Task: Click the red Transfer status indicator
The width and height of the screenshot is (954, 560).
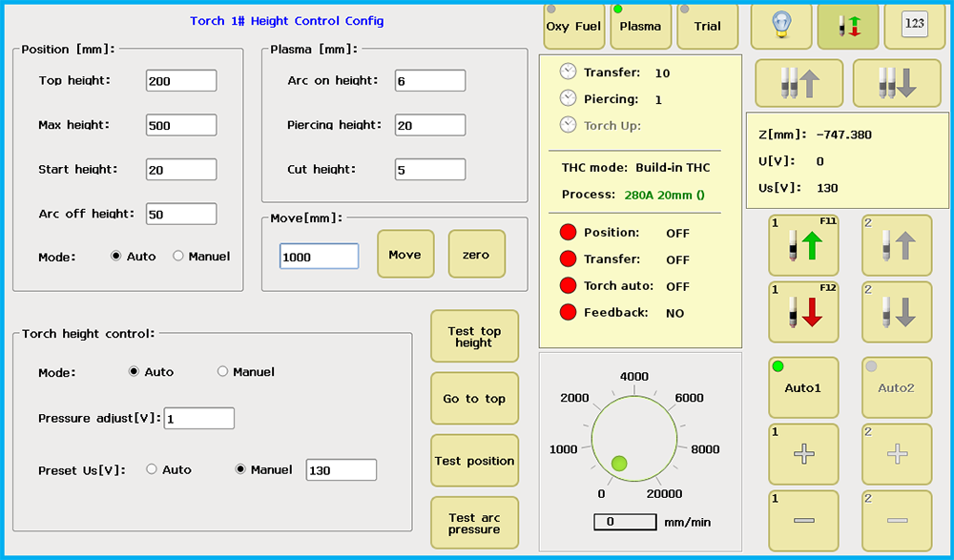Action: tap(568, 259)
